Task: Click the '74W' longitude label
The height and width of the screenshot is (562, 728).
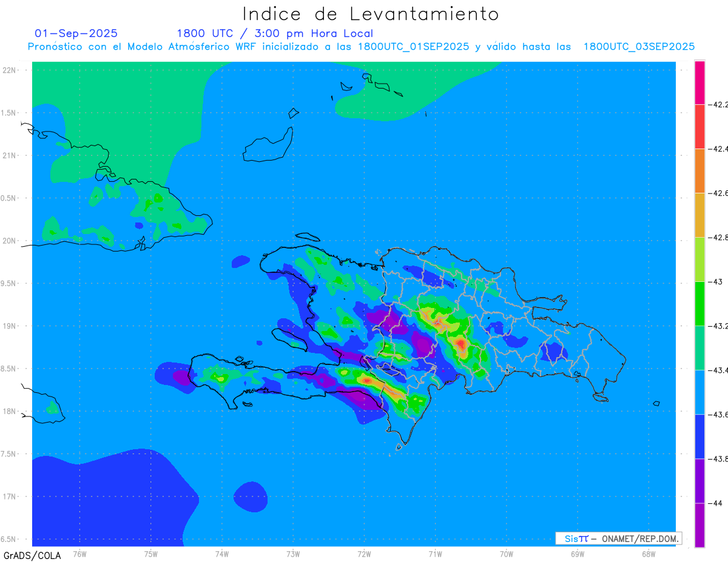Action: point(222,553)
